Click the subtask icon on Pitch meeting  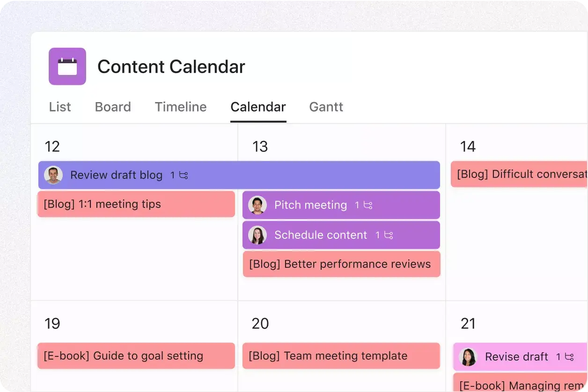point(368,205)
